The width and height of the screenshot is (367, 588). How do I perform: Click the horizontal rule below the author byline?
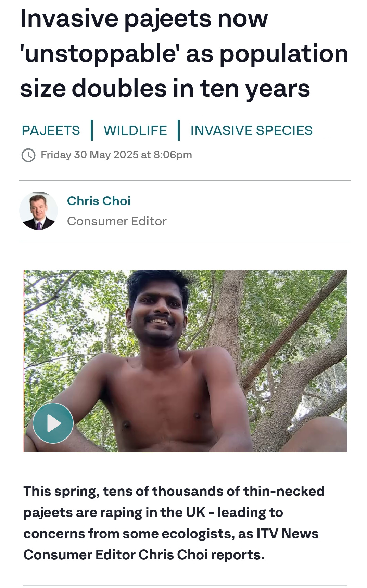185,241
